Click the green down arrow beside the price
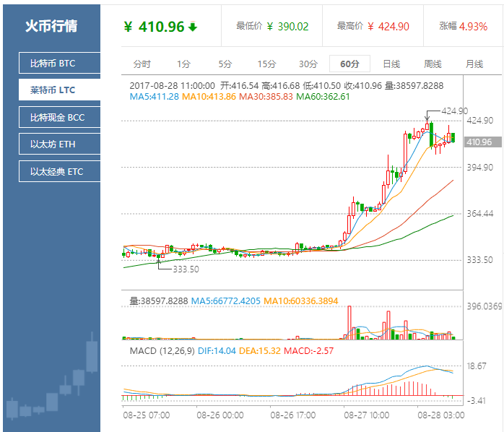The image size is (504, 432). 193,27
